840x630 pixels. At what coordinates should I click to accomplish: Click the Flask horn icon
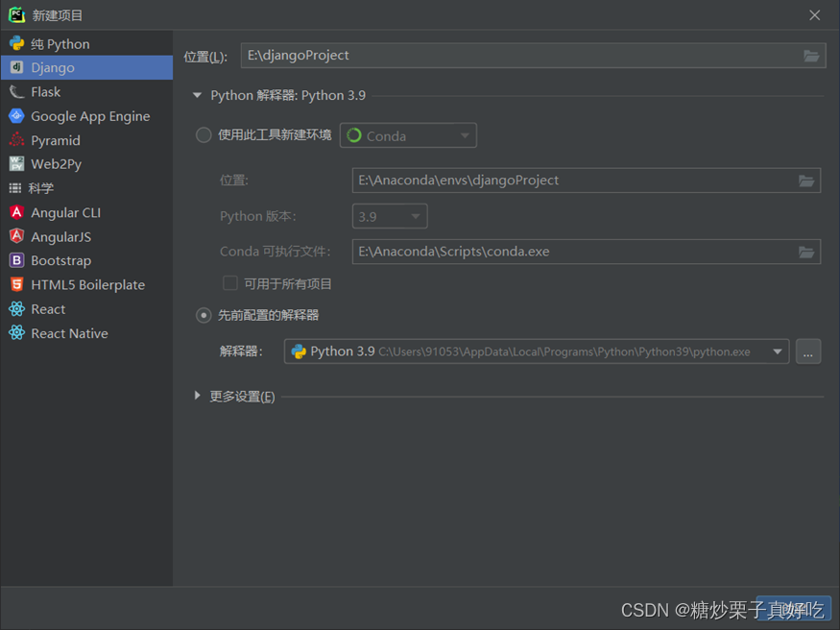click(16, 91)
